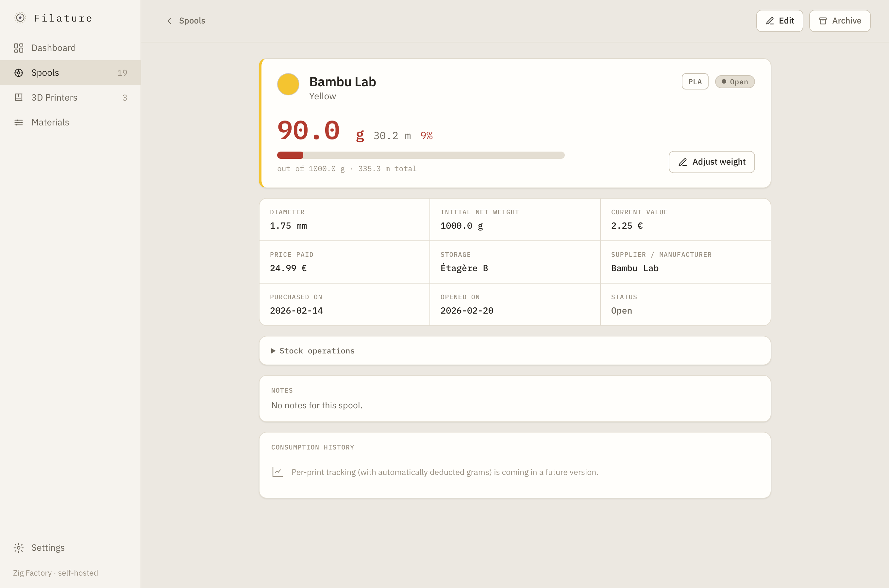Click the Bambu Lab spool title
Screen dimensions: 889x588
(x=343, y=82)
